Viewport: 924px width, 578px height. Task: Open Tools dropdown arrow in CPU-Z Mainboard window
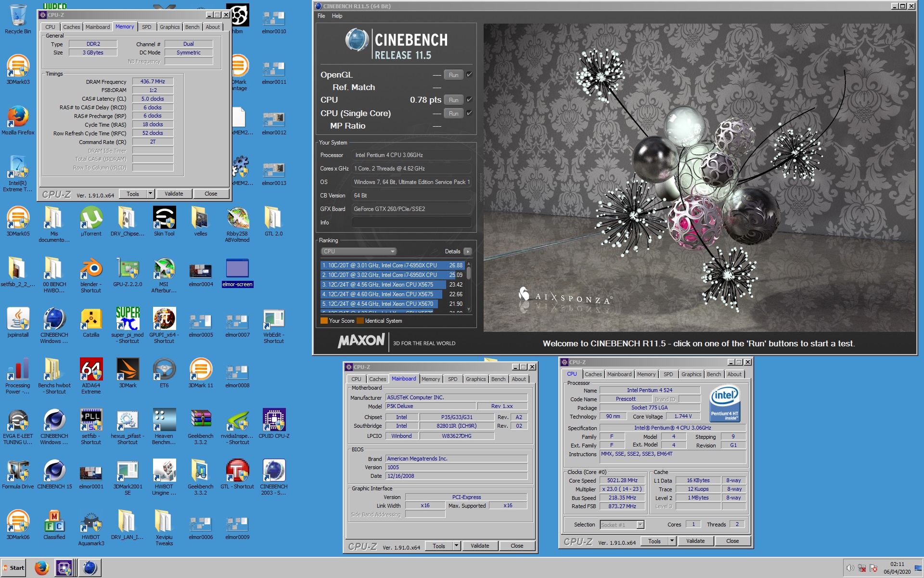point(456,546)
